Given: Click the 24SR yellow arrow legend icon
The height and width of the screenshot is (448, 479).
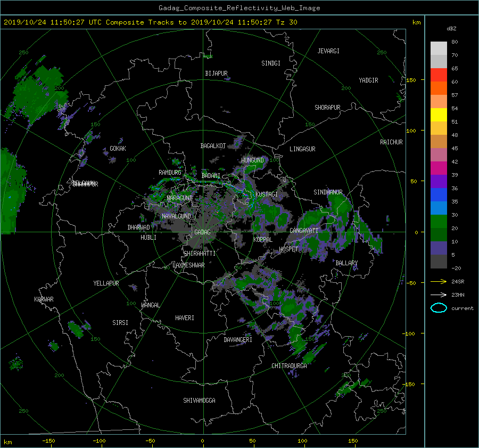Looking at the screenshot, I should (x=439, y=281).
